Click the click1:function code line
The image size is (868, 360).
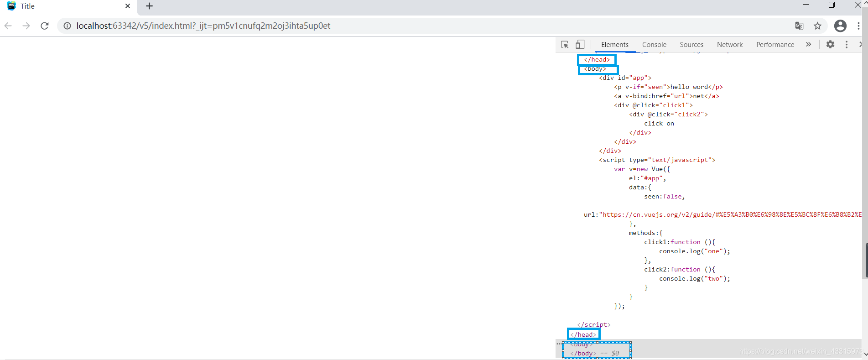[x=680, y=242]
